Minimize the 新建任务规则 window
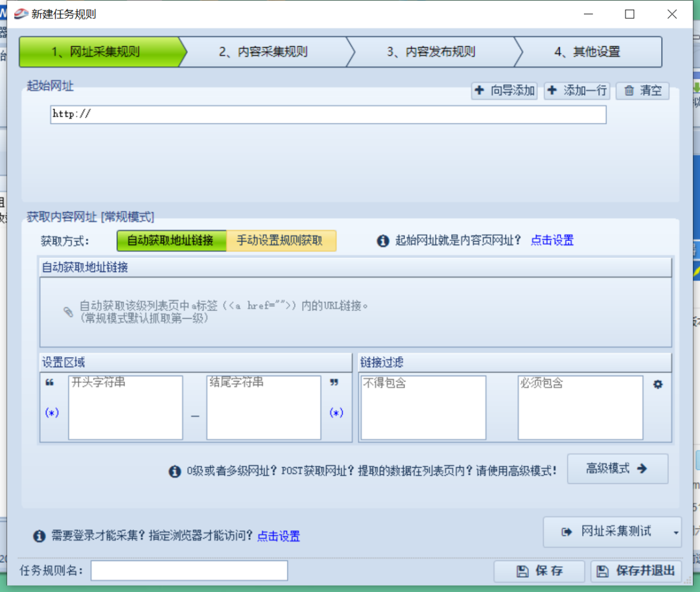Screen dimensions: 700x592 tap(589, 14)
